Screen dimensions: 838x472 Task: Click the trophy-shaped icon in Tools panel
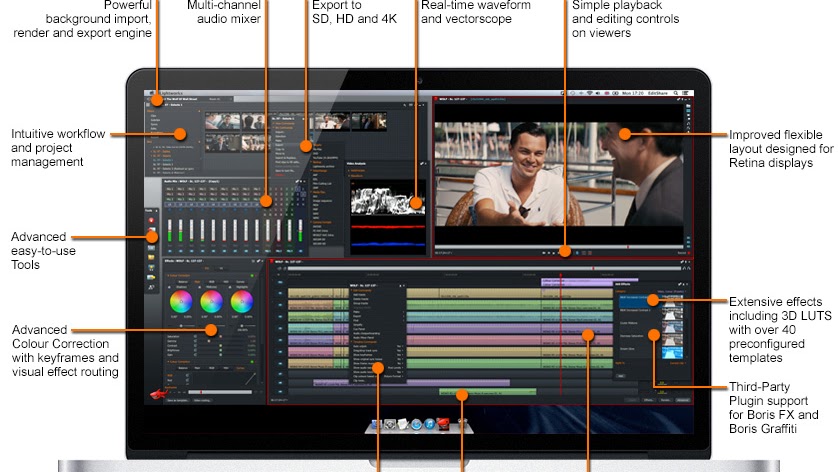pos(151,268)
